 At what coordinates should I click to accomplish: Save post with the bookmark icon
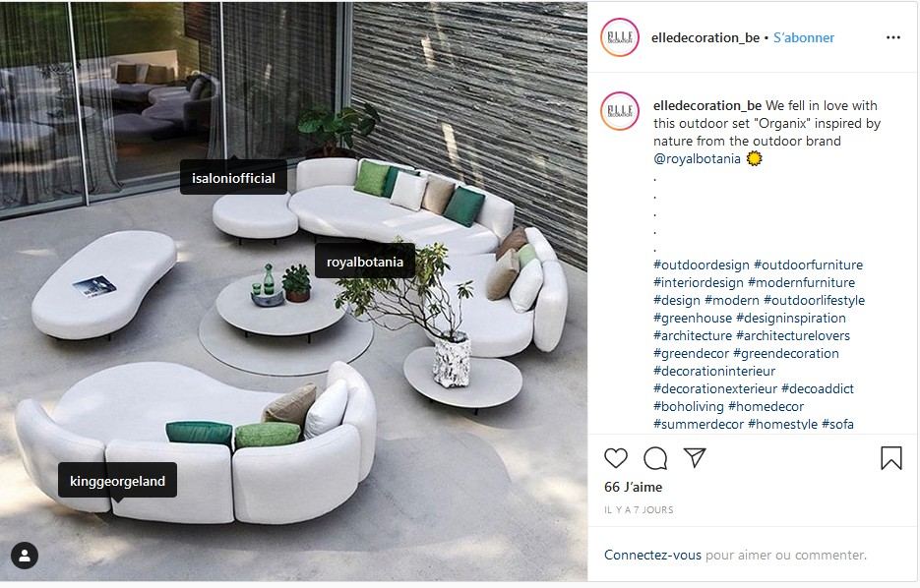890,458
